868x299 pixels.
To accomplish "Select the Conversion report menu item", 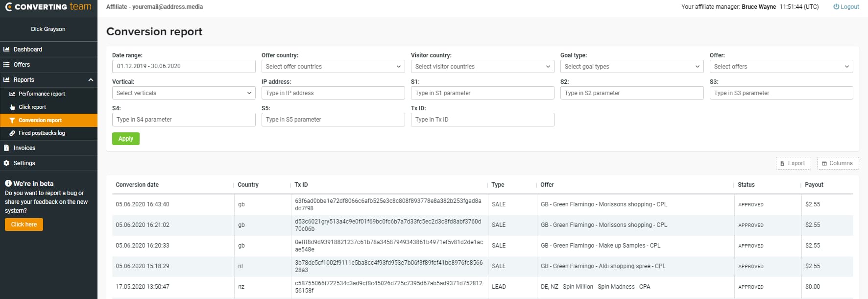I will coord(48,120).
